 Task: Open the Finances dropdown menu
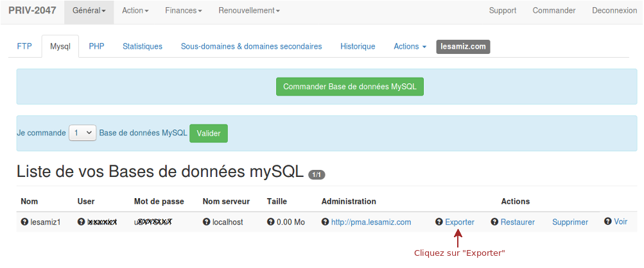pyautogui.click(x=184, y=11)
